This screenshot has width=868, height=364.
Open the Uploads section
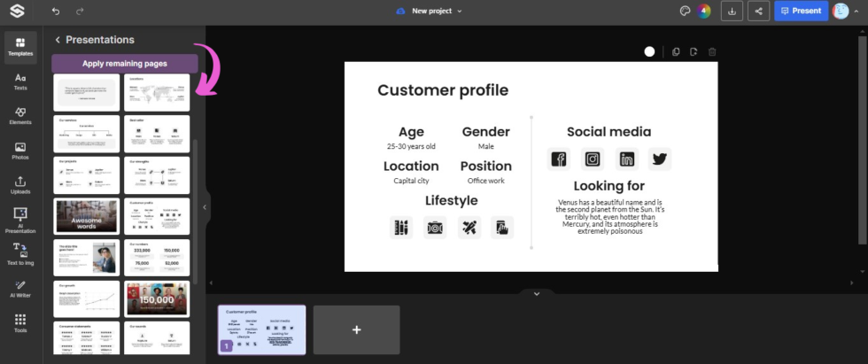coord(19,185)
